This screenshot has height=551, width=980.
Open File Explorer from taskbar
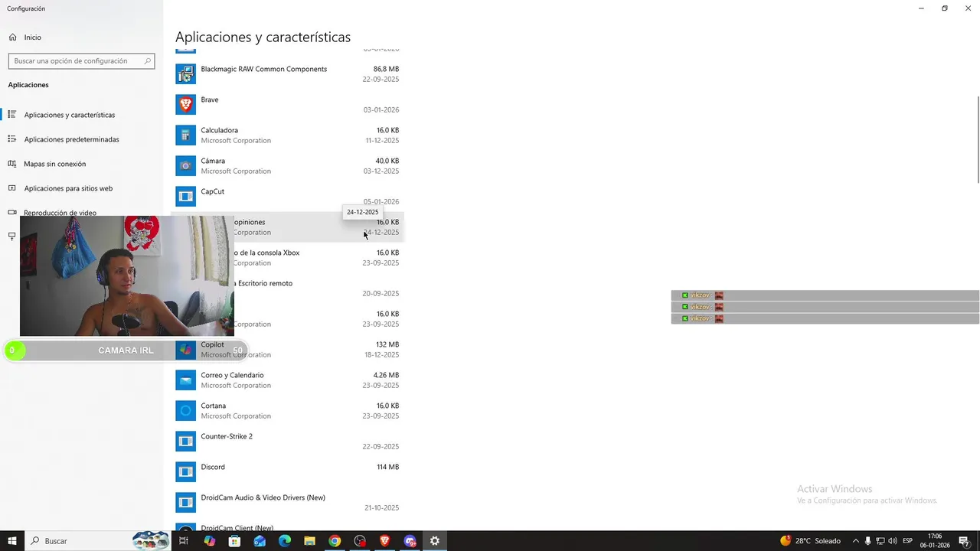point(309,541)
